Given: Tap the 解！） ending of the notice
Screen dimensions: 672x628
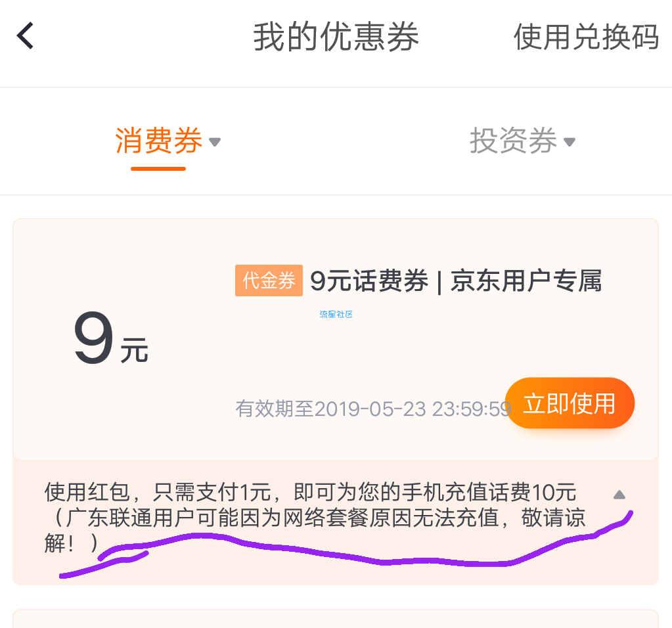Looking at the screenshot, I should (x=71, y=543).
